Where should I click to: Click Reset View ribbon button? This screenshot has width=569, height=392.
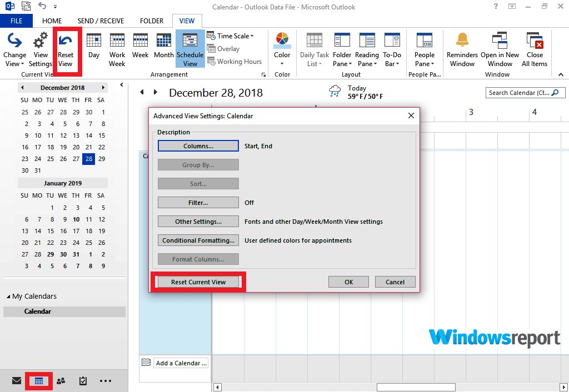[66, 49]
